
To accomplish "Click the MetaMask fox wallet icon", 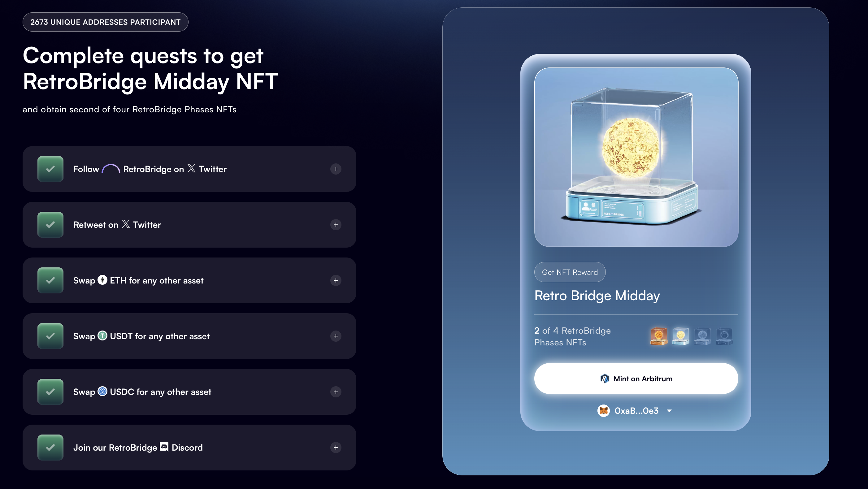I will tap(604, 411).
